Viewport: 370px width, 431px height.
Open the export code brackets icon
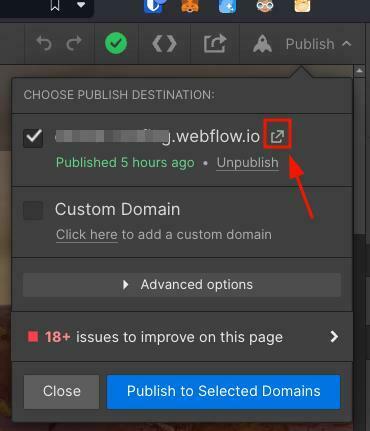(x=164, y=44)
